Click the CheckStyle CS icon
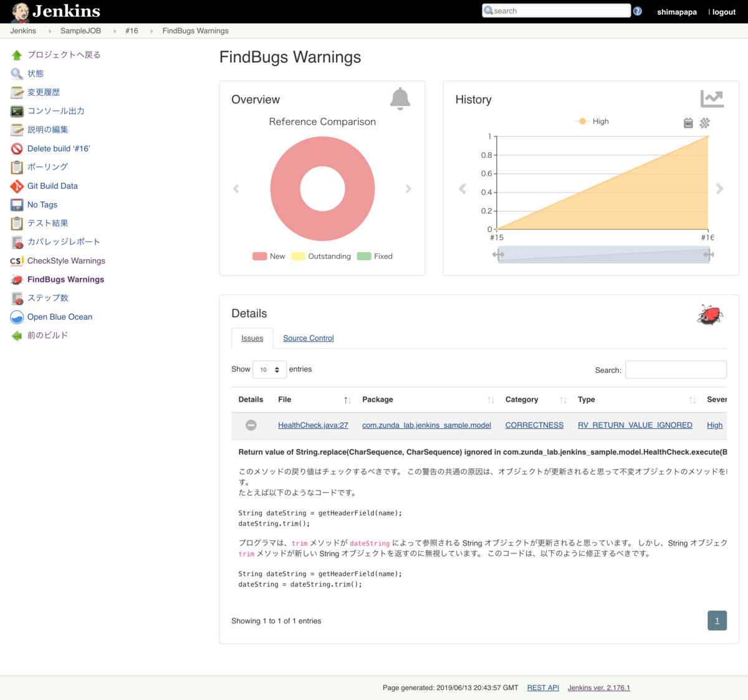This screenshot has height=700, width=748. [x=17, y=261]
